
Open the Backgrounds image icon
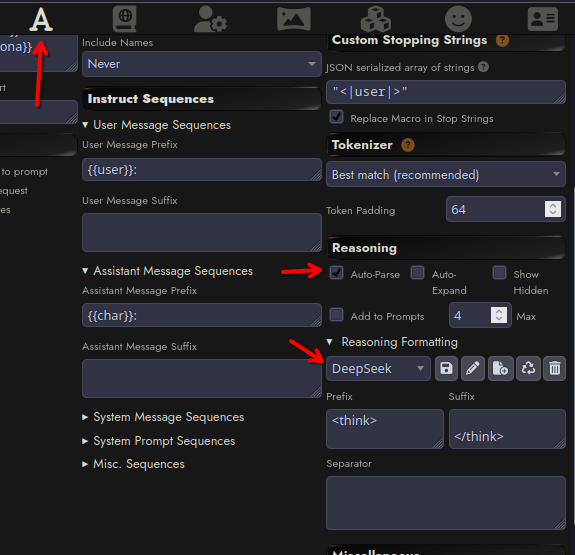click(294, 19)
